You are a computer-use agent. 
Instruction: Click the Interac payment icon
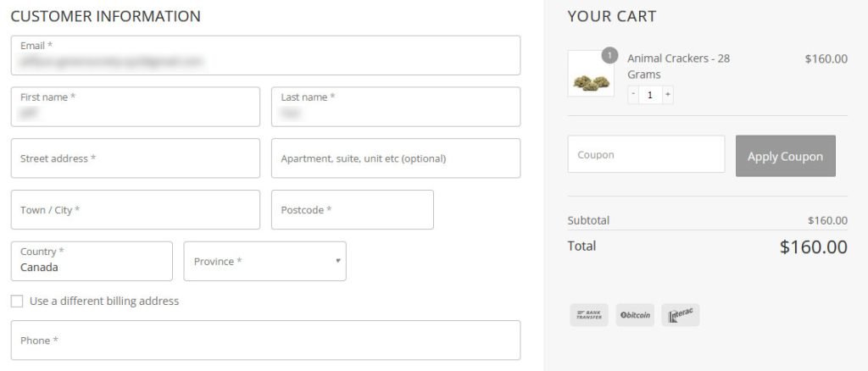tap(680, 315)
